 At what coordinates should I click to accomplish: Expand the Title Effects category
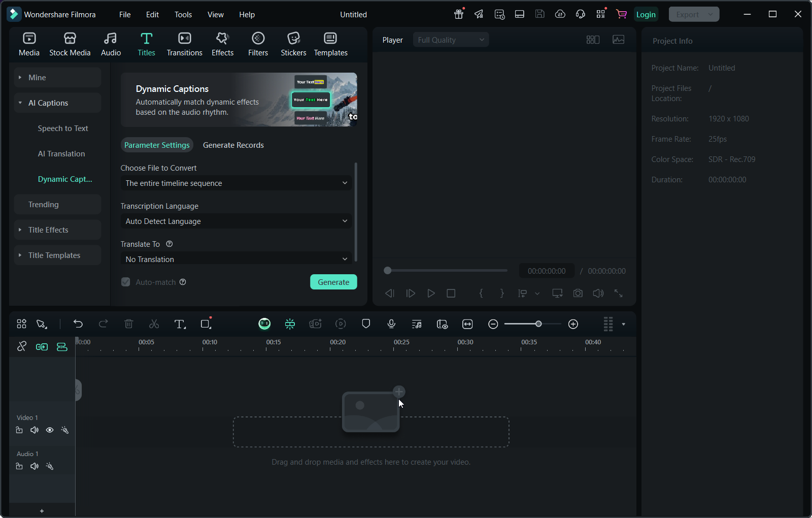coord(57,230)
